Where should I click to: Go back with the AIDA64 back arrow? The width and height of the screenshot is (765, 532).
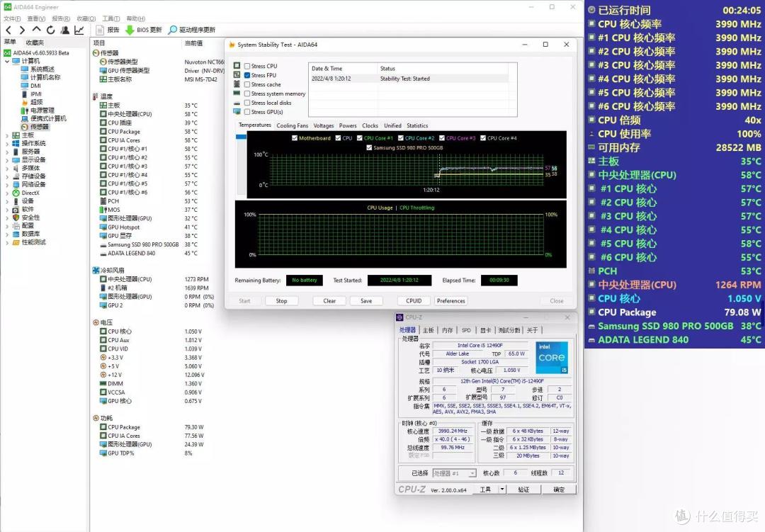click(8, 30)
